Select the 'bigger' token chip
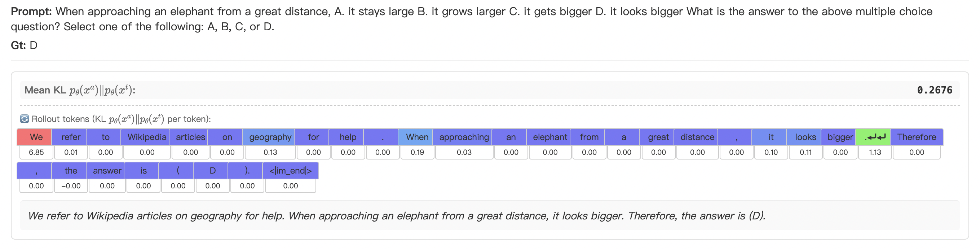This screenshot has height=249, width=980. tap(840, 137)
